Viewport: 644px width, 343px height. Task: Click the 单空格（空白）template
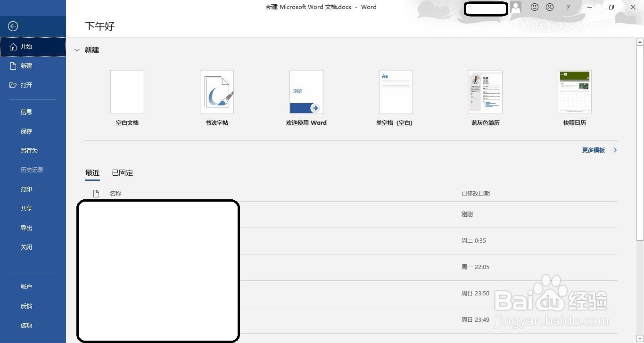(x=396, y=98)
